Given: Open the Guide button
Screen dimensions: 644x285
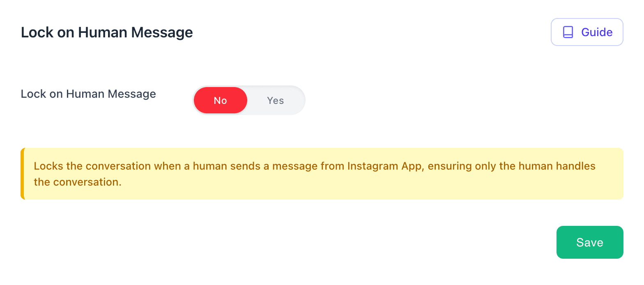Looking at the screenshot, I should [587, 32].
